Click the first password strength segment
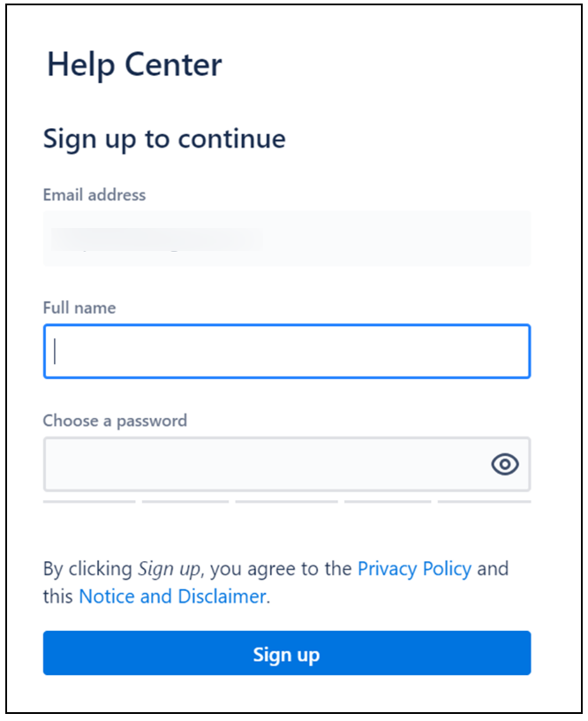The height and width of the screenshot is (721, 588). point(88,500)
